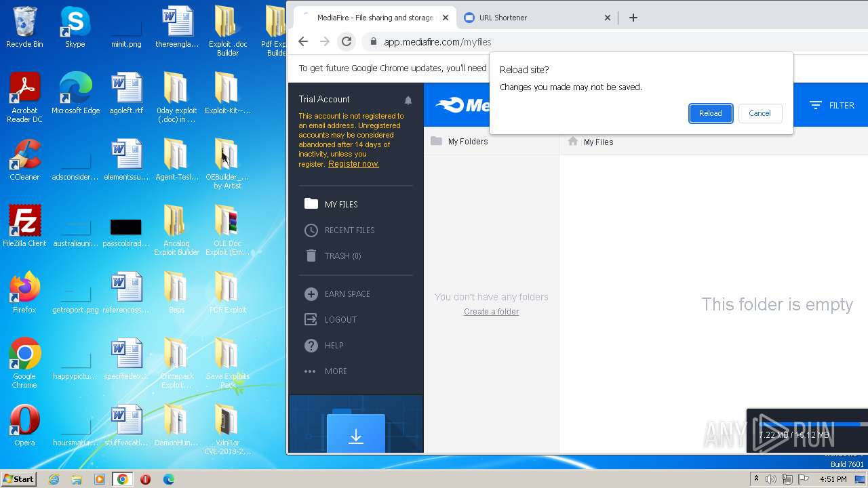Select the thereengla Word document icon
868x488 pixels.
click(177, 27)
